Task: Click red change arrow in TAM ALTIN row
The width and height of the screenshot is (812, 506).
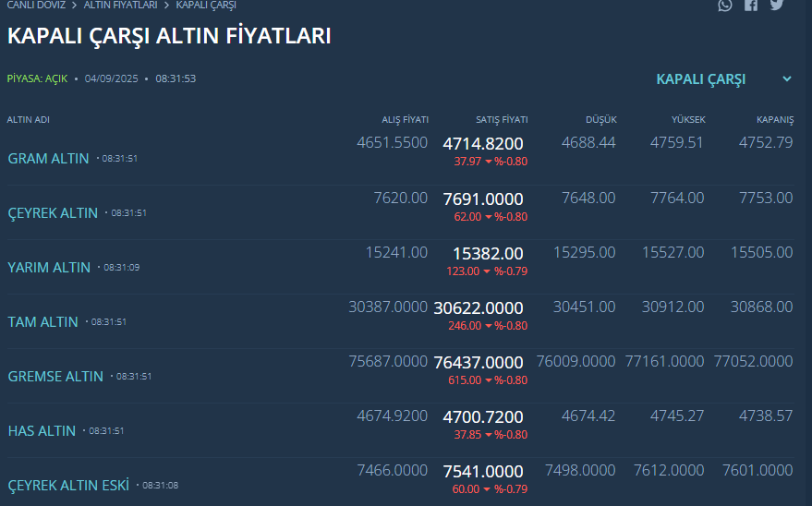Action: tap(488, 326)
